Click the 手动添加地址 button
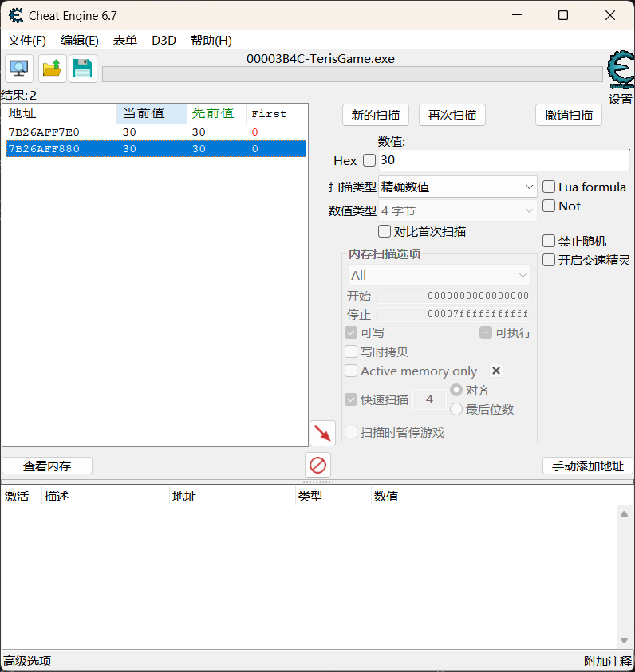635x672 pixels. pos(588,466)
